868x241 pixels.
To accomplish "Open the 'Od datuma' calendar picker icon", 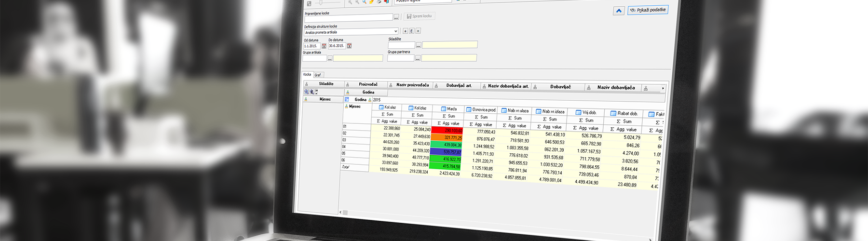I will click(x=324, y=46).
